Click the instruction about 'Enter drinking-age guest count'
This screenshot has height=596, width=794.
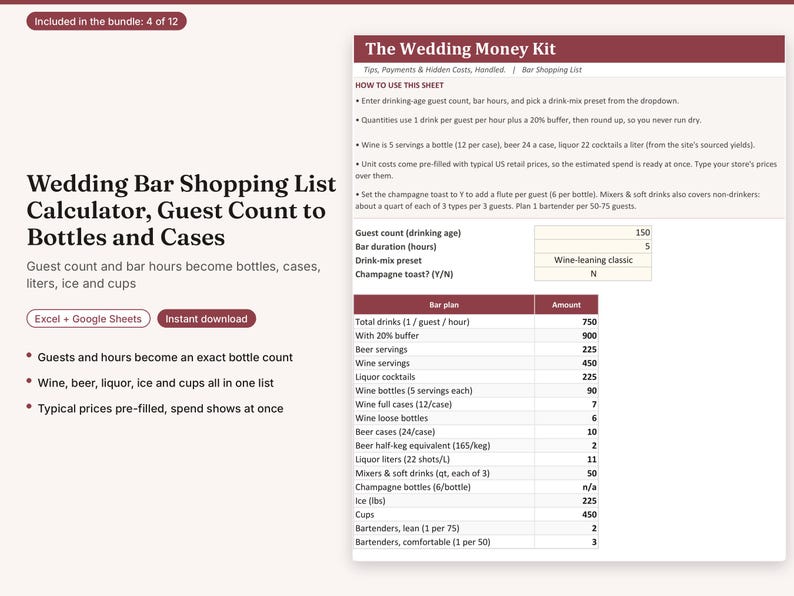tap(517, 101)
